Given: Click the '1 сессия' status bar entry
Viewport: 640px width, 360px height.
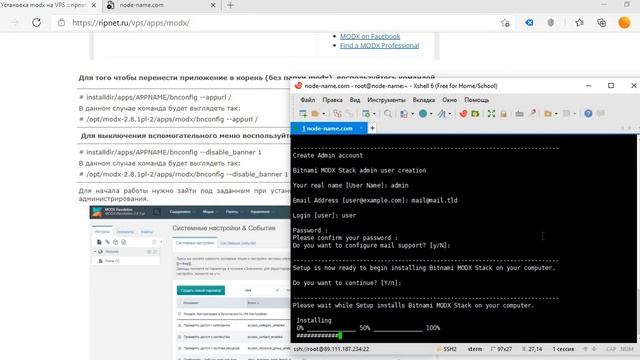Looking at the screenshot, I should click(x=563, y=349).
